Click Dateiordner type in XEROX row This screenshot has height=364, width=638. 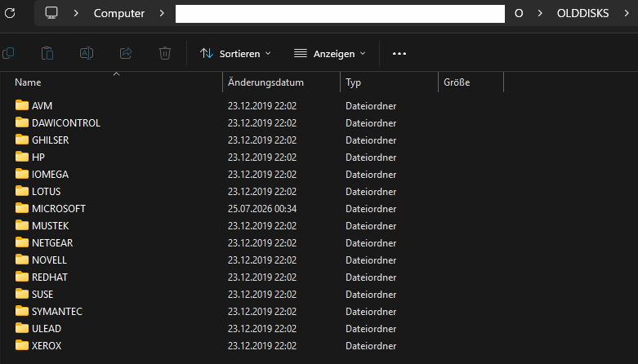[x=371, y=346]
